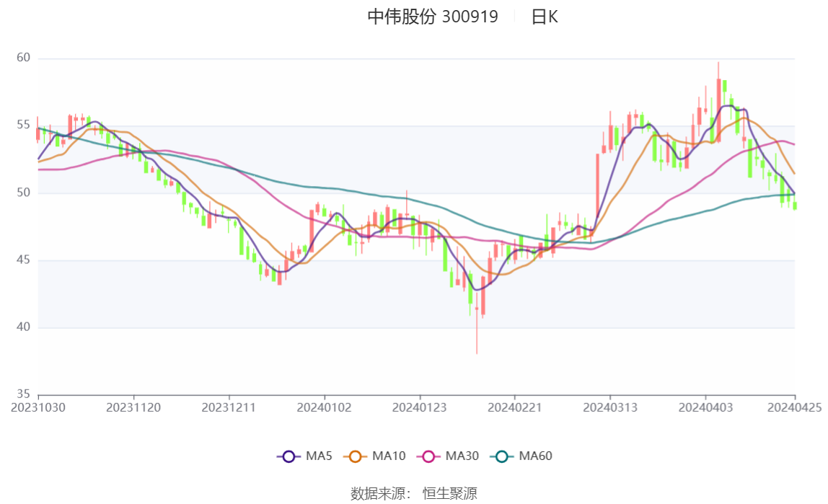Image resolution: width=828 pixels, height=504 pixels.
Task: Click the 中伟股份 300919 chart title
Action: 433,17
